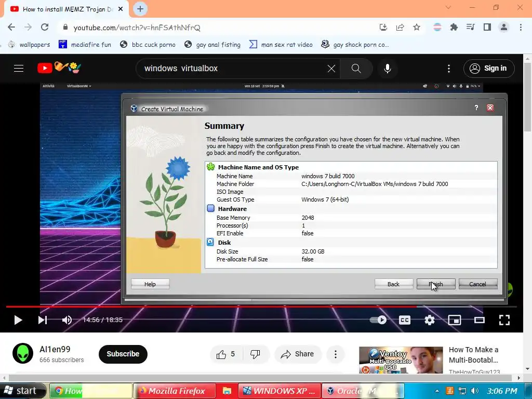Skip to the next video
The image size is (532, 399).
tap(43, 320)
